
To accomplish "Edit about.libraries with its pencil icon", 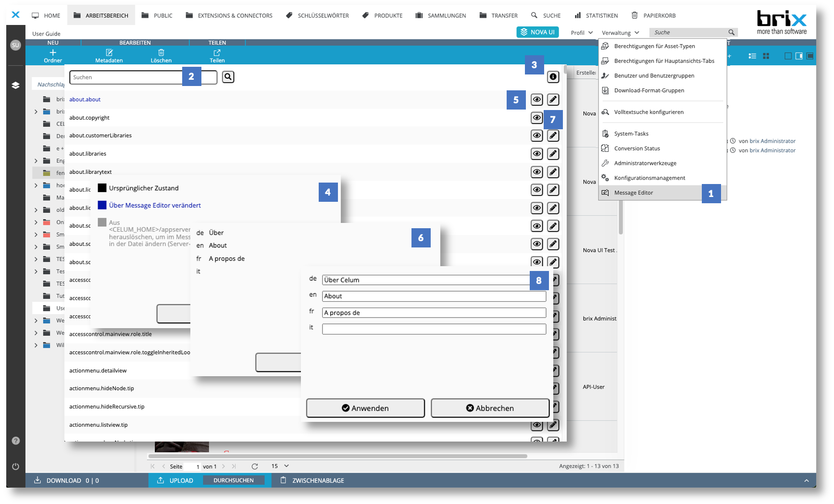I will [x=553, y=154].
